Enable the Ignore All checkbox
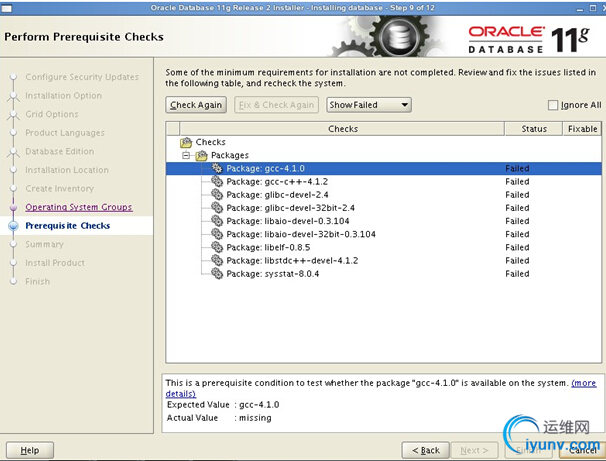The height and width of the screenshot is (461, 606). 553,105
